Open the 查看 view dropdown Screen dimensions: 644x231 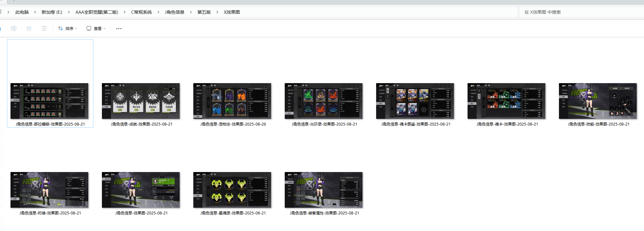96,28
